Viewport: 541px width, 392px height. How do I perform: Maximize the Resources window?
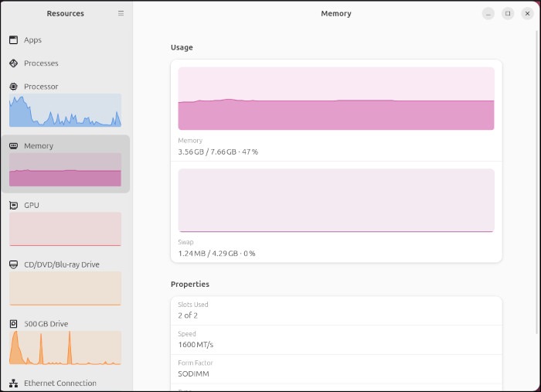point(508,13)
